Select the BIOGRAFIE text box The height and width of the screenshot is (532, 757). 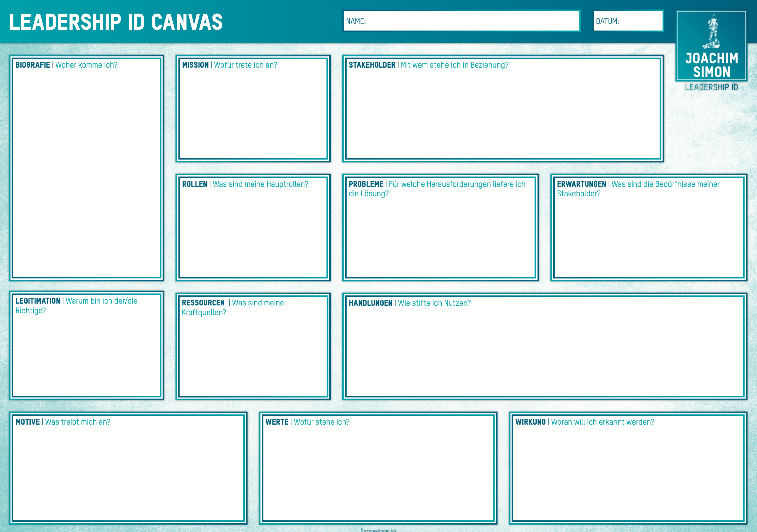[x=87, y=168]
